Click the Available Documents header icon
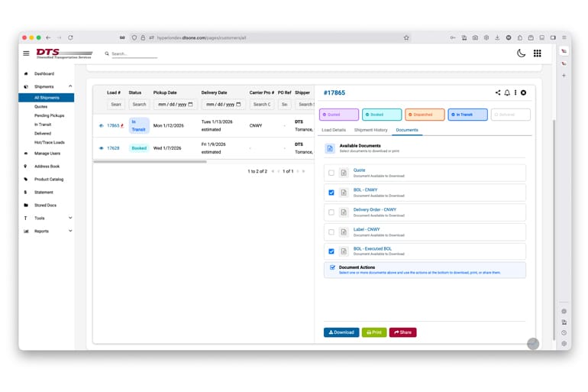Screen dimensions: 588x392 (330, 148)
